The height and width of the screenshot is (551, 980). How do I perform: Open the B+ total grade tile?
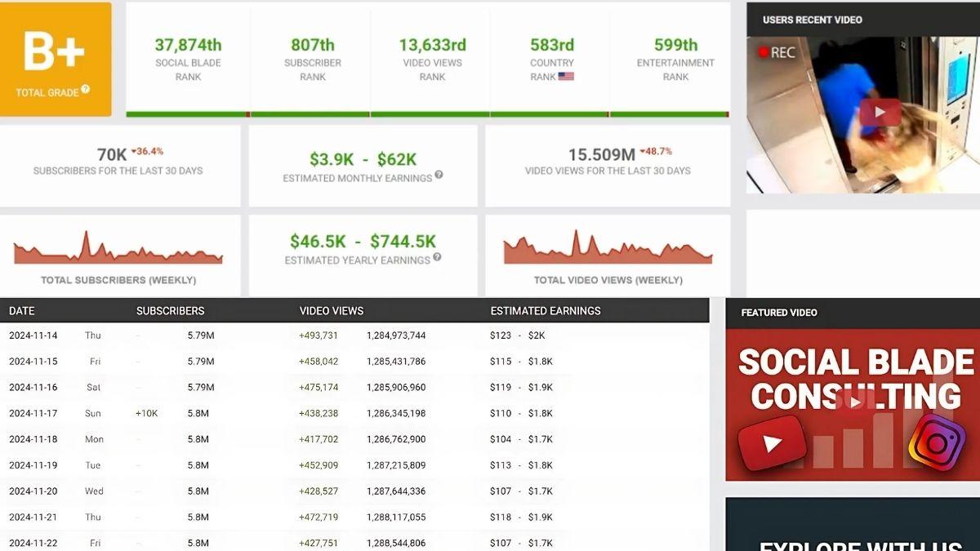click(56, 60)
